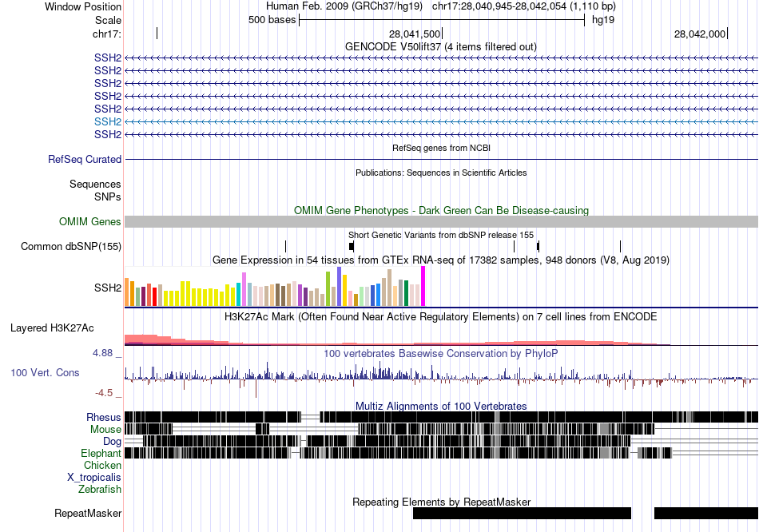Click the hg19 label beside the scale bar
Screen dimensions: 759x532
[603, 20]
